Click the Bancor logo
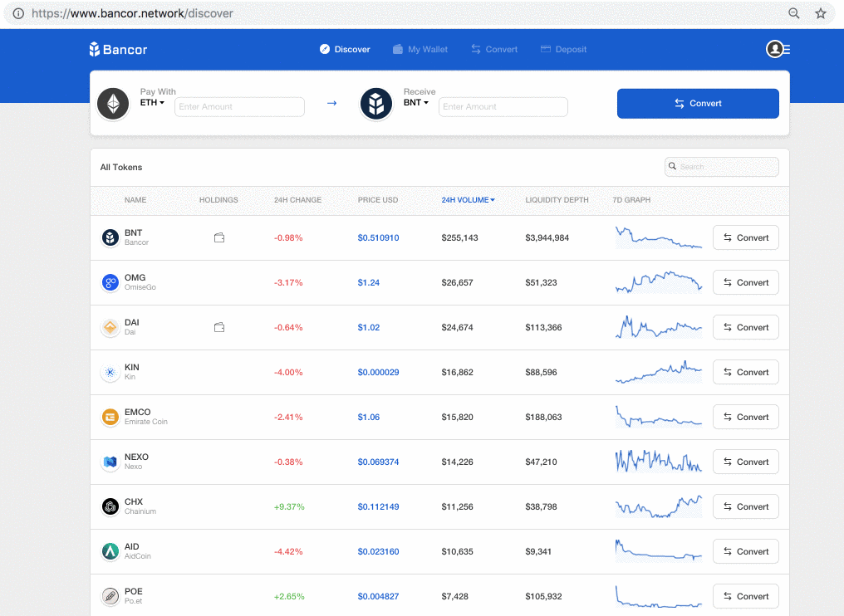844x616 pixels. pos(118,50)
